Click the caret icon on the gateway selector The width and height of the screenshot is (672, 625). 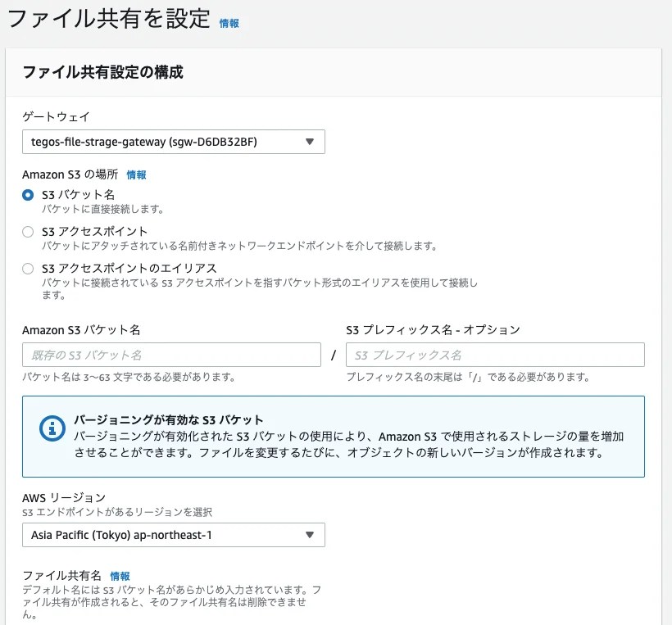click(x=310, y=141)
